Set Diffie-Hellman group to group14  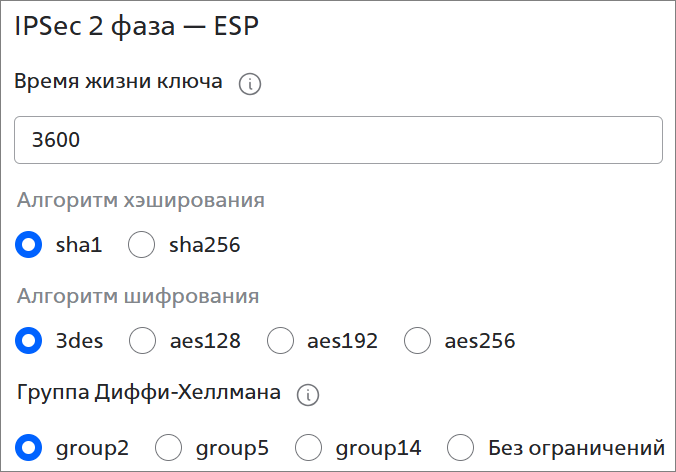click(x=308, y=447)
